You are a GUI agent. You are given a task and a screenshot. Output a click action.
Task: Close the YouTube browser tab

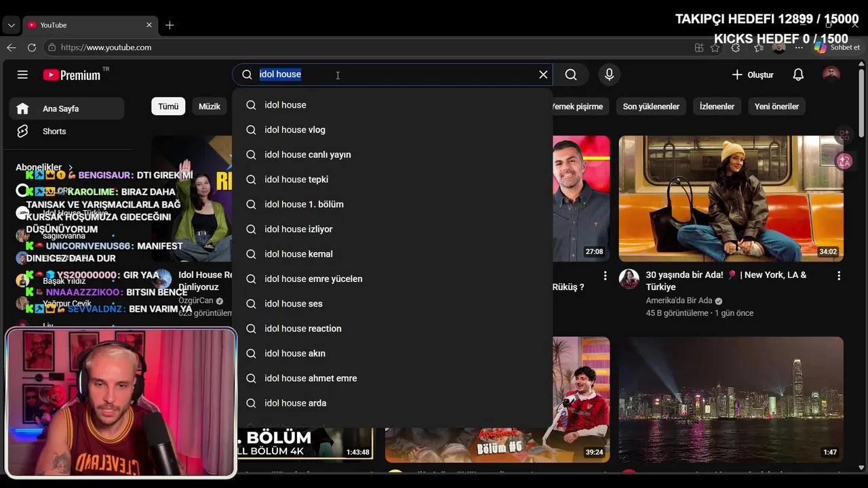[149, 25]
